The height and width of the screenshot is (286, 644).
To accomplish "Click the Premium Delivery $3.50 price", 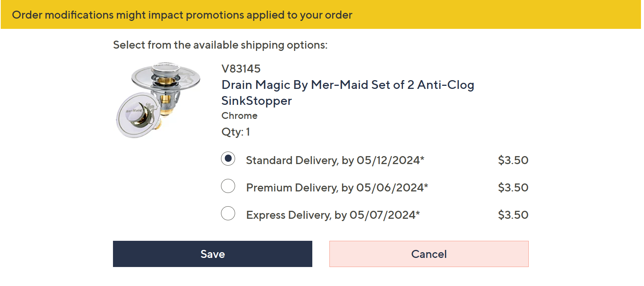I will click(513, 188).
